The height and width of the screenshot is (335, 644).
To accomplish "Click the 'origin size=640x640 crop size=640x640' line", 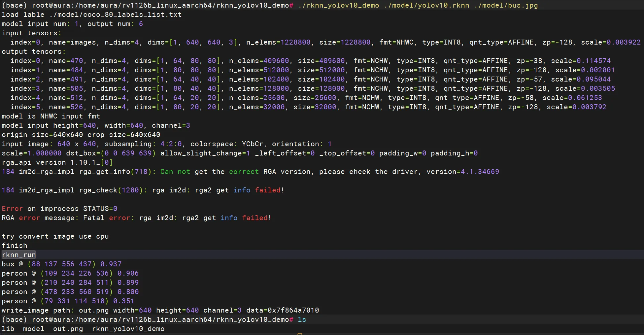I will click(x=81, y=135).
